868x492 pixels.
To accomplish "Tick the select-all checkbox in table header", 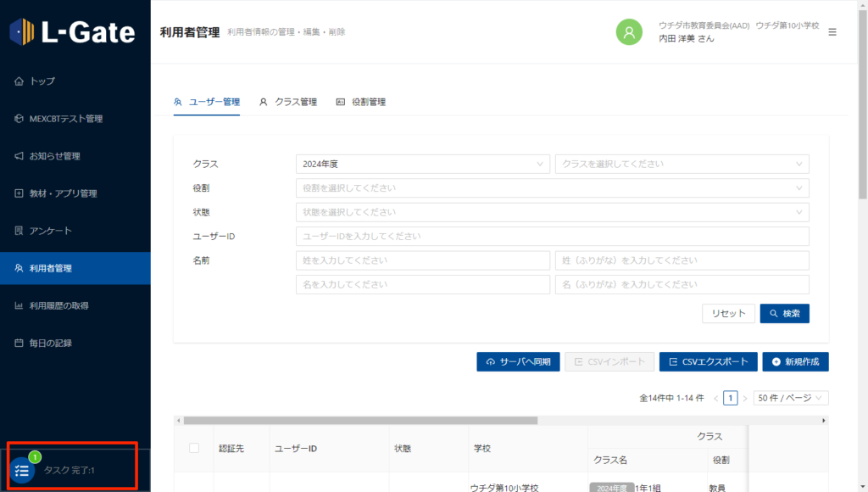I will tap(194, 448).
